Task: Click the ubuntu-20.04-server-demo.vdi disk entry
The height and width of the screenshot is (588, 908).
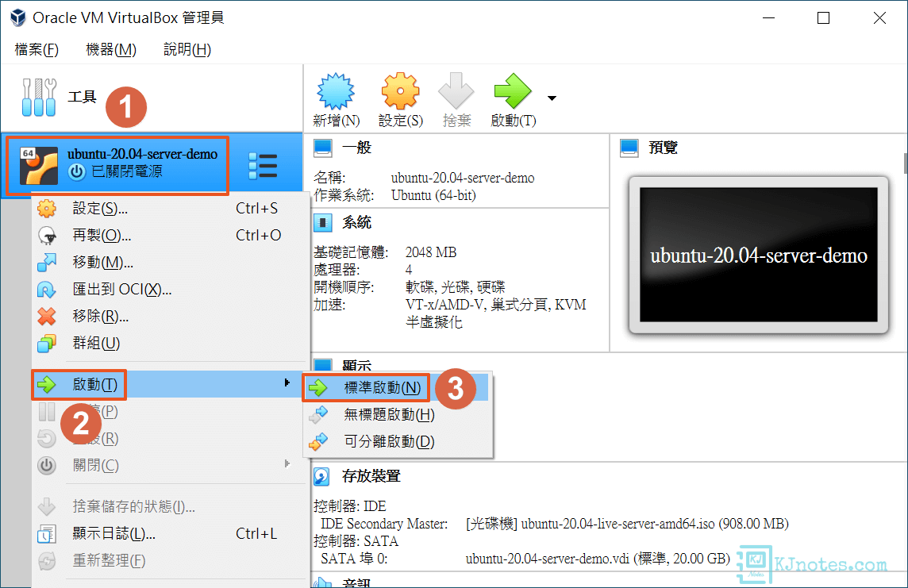Action: (598, 559)
